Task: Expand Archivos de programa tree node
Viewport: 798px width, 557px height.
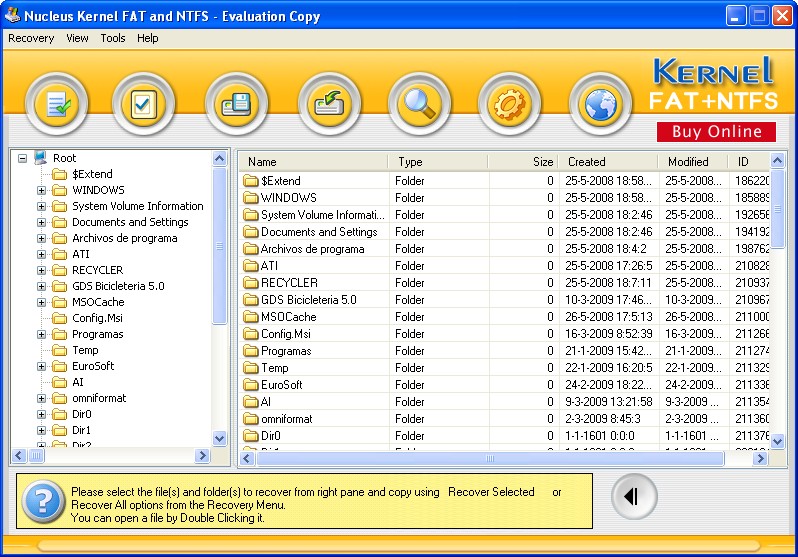Action: [41, 238]
